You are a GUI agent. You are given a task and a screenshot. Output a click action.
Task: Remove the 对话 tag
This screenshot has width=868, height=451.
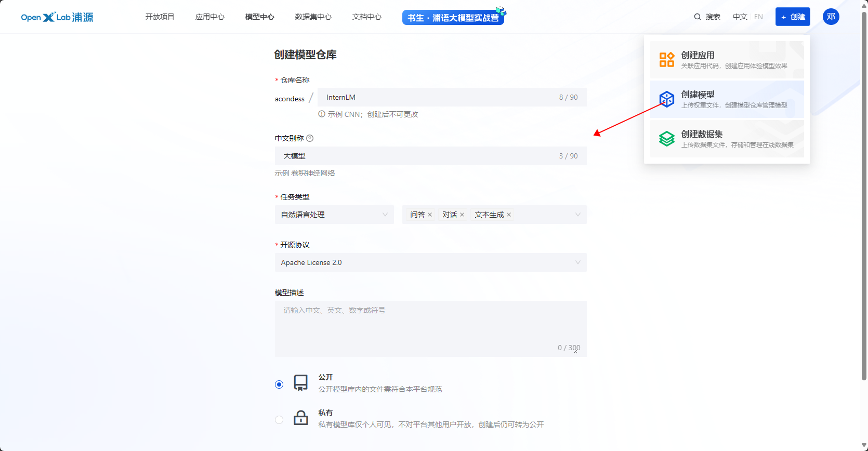pyautogui.click(x=462, y=215)
